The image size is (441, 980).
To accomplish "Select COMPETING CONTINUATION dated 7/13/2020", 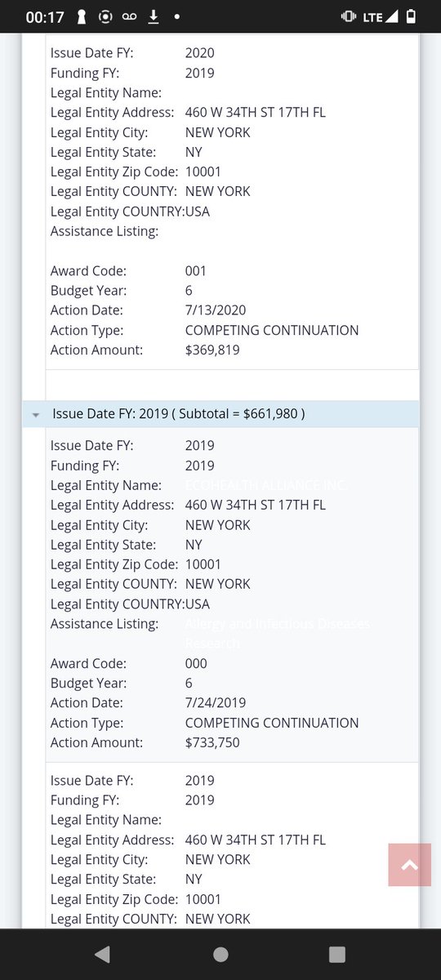I will 272,330.
